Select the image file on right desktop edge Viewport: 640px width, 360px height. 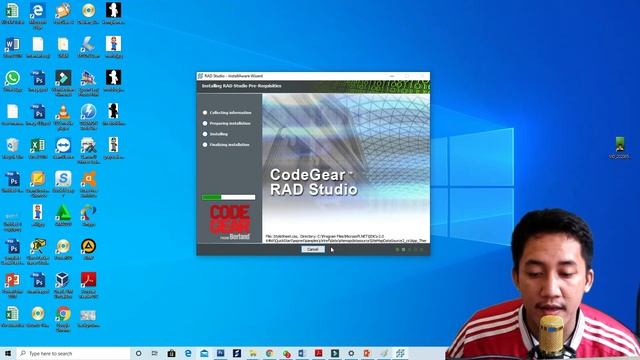tap(620, 148)
